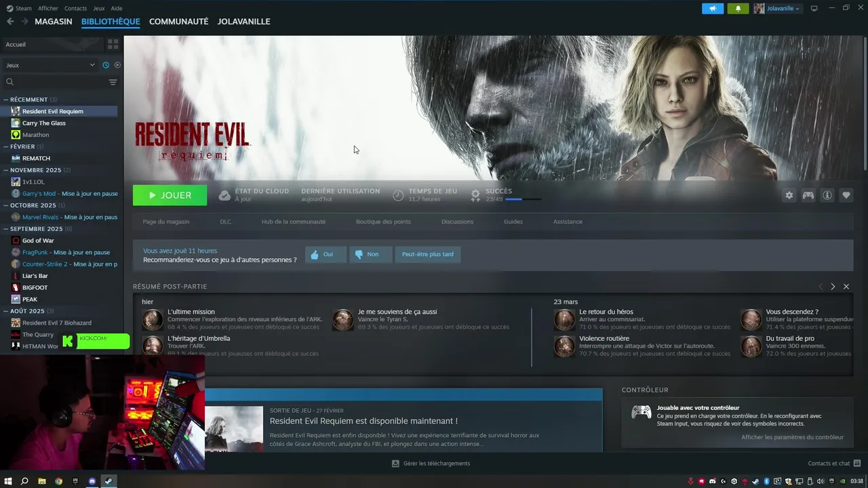
Task: Click the Bluetooth icon in system tray
Action: (x=766, y=481)
